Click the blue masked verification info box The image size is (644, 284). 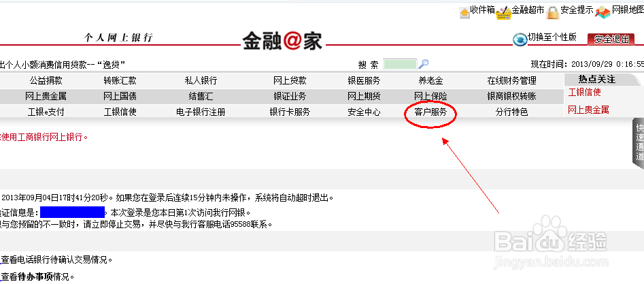pos(73,212)
